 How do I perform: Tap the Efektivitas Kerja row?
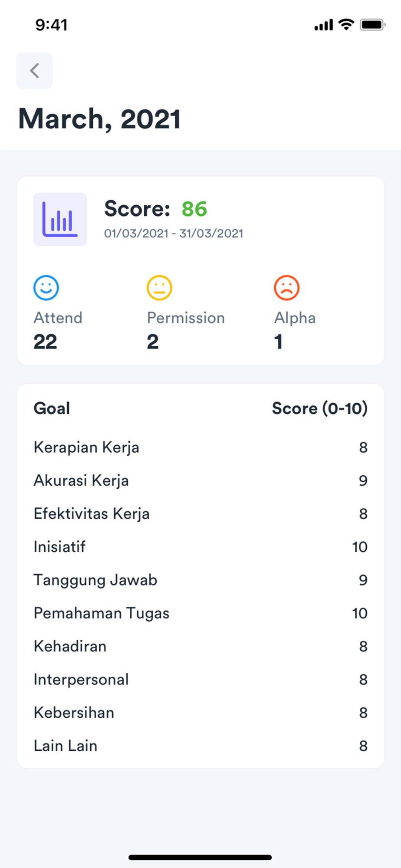(x=200, y=513)
